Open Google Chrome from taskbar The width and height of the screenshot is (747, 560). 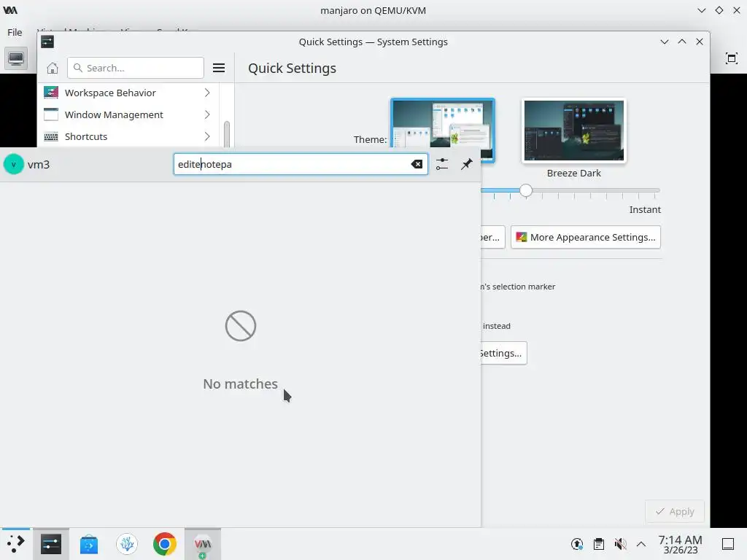pos(164,544)
